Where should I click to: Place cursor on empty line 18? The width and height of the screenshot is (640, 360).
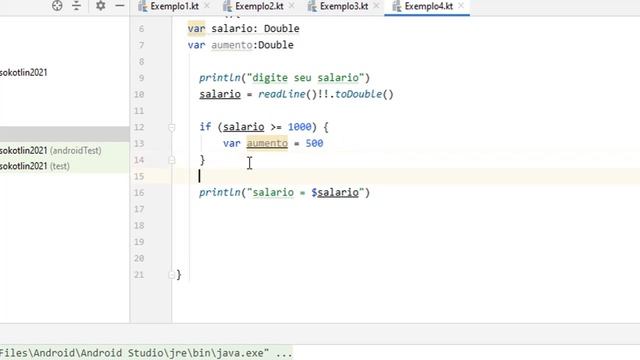click(406, 225)
